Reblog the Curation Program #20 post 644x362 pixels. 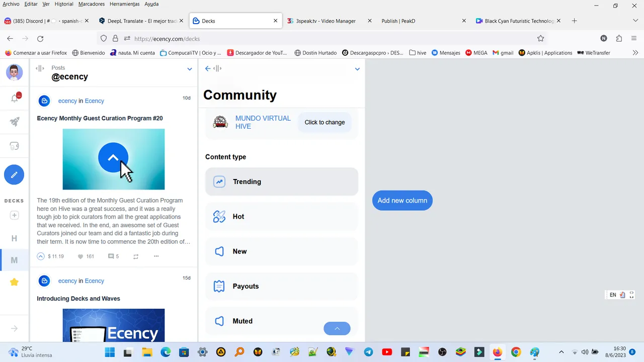(136, 256)
